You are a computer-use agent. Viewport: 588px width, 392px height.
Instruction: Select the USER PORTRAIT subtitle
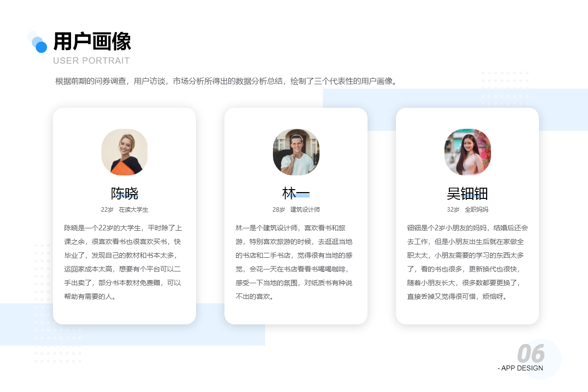[x=92, y=61]
